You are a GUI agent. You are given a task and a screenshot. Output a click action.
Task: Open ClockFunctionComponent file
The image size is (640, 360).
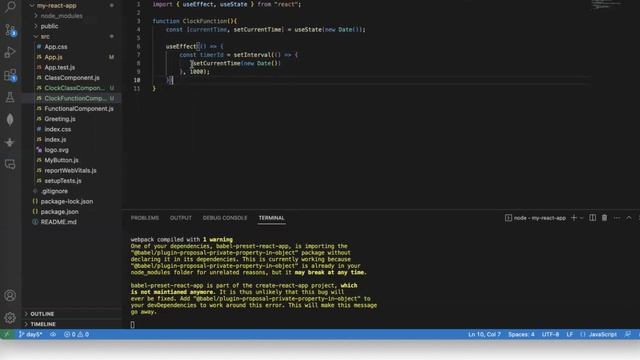(75, 98)
